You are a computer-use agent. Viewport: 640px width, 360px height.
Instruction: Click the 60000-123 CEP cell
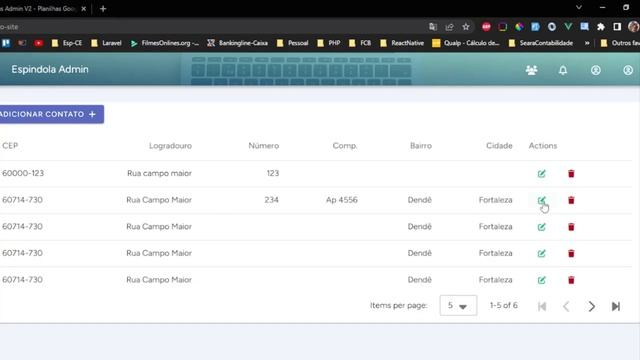pyautogui.click(x=23, y=173)
